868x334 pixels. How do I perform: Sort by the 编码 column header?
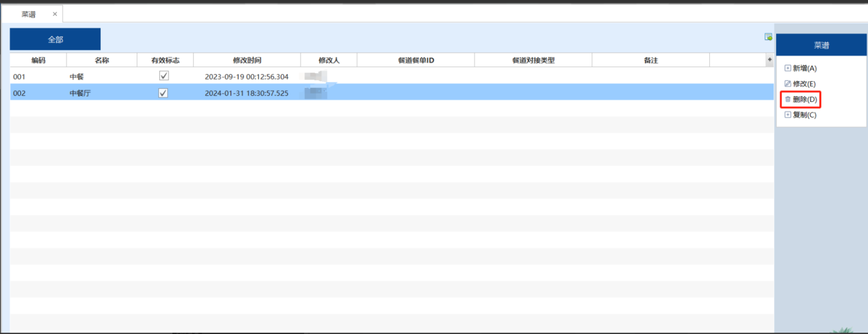coord(38,60)
